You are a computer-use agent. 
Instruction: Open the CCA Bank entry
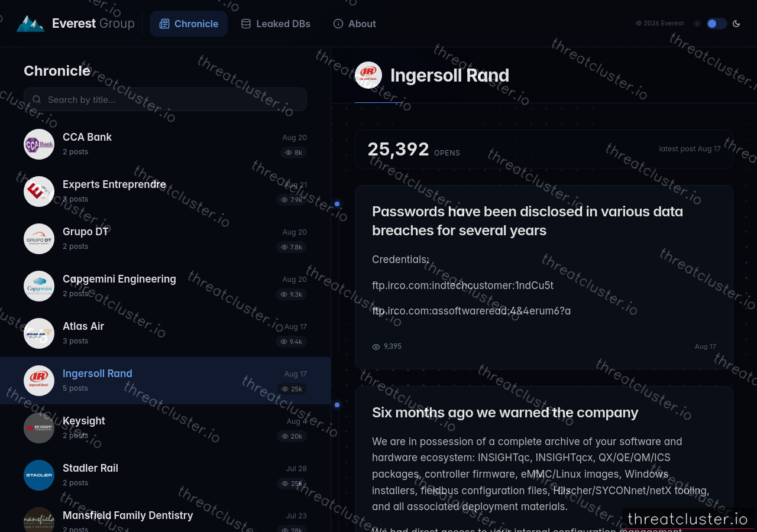165,144
